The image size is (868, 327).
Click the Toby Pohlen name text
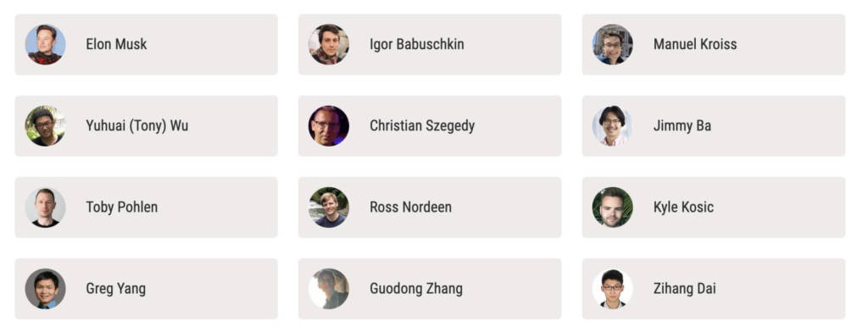pyautogui.click(x=122, y=207)
